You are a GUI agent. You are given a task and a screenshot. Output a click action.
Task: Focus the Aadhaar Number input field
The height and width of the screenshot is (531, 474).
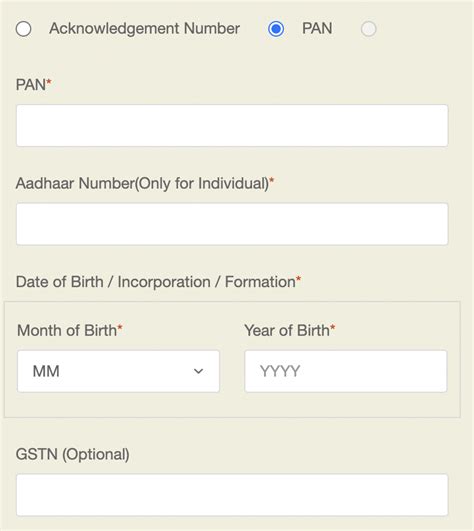click(x=232, y=224)
